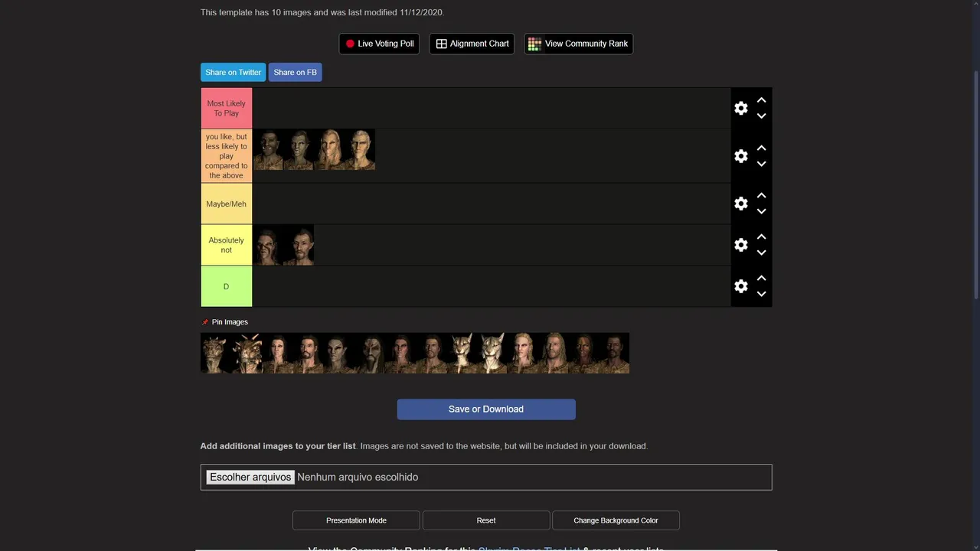Select the light-orange Maybe/Meh tier label
980x551 pixels.
(x=226, y=204)
